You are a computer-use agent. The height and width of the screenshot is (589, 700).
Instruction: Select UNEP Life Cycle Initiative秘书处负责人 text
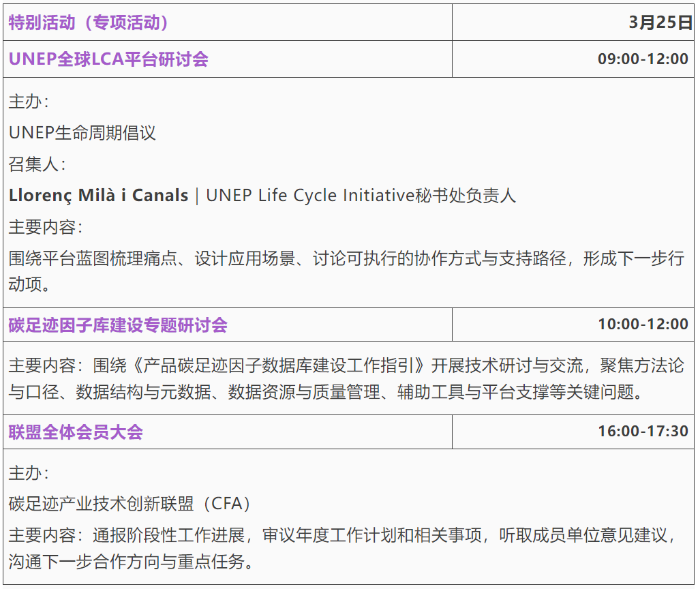pos(361,196)
